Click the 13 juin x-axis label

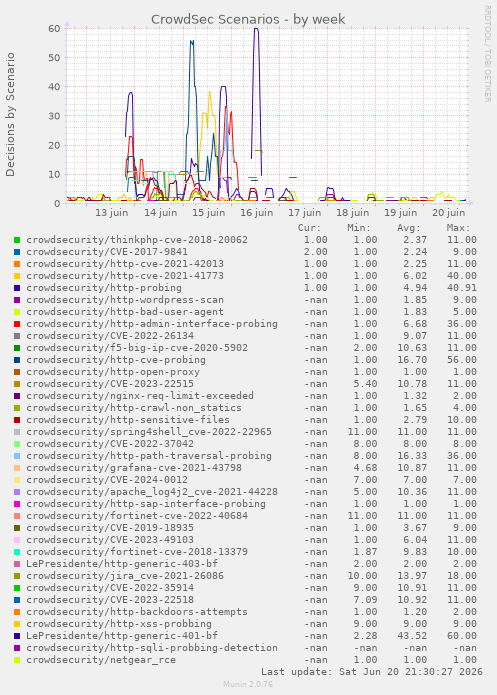pyautogui.click(x=112, y=213)
